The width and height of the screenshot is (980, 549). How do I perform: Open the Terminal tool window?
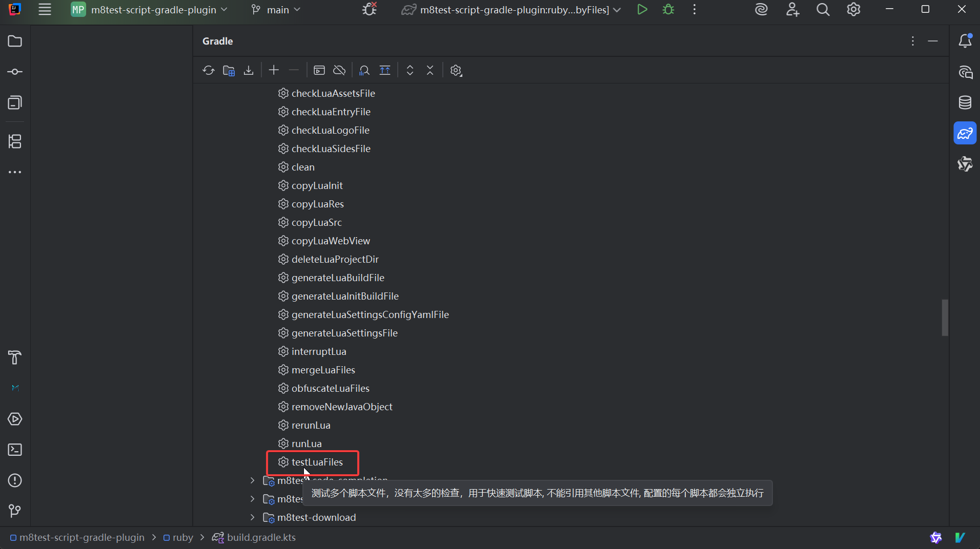point(15,450)
